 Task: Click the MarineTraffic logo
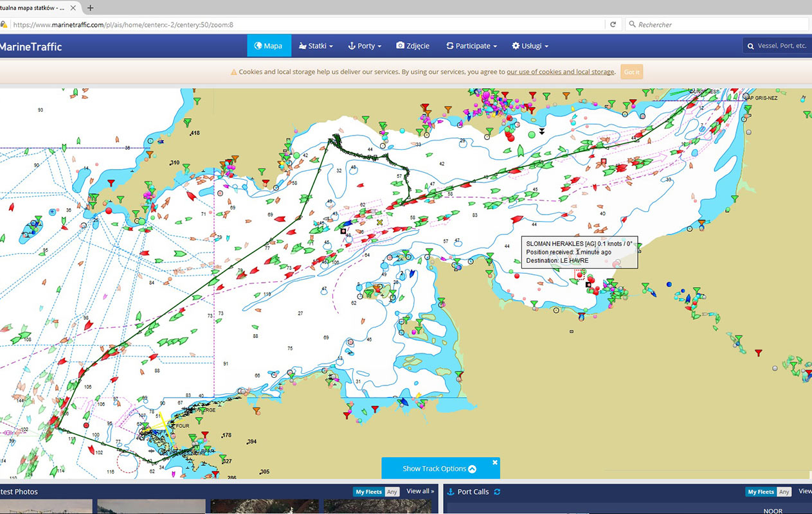[x=30, y=46]
